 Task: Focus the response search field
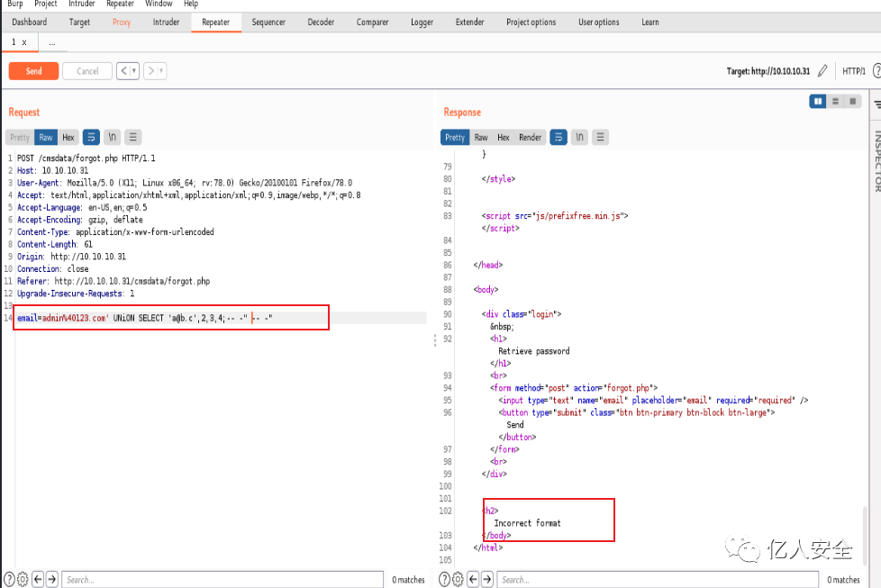pyautogui.click(x=658, y=580)
